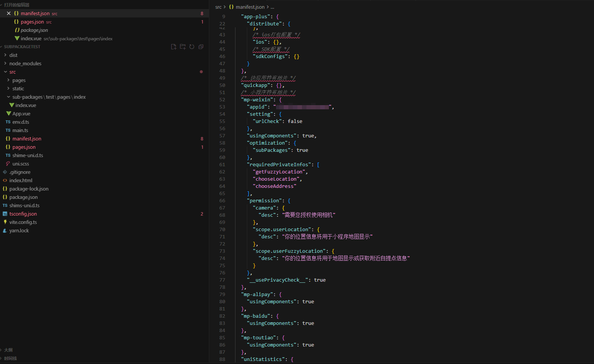Click the Vue icon of App.vue
The height and width of the screenshot is (364, 594).
pos(9,113)
